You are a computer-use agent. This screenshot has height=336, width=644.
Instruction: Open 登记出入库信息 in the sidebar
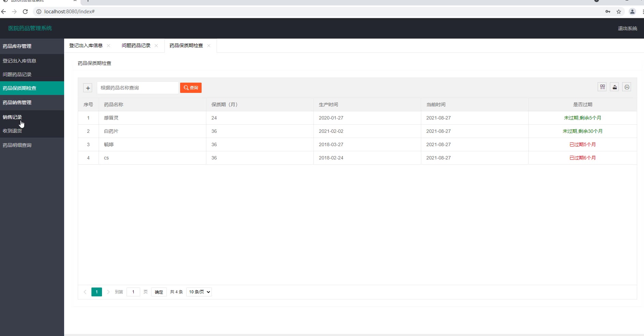click(x=32, y=61)
